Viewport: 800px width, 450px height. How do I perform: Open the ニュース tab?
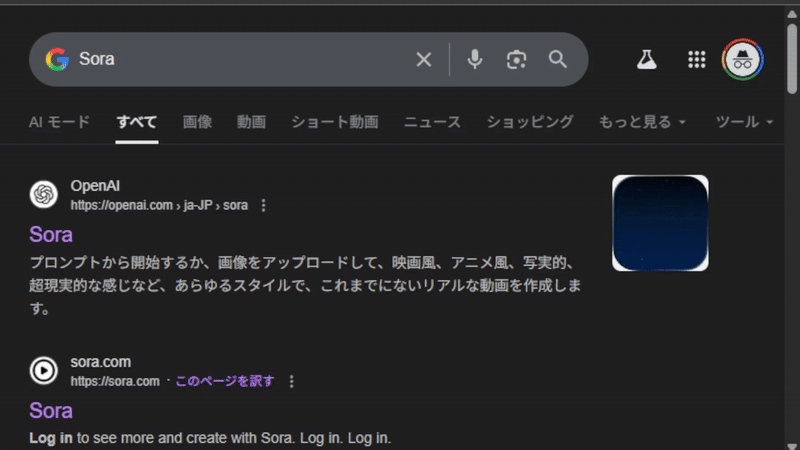pyautogui.click(x=432, y=122)
